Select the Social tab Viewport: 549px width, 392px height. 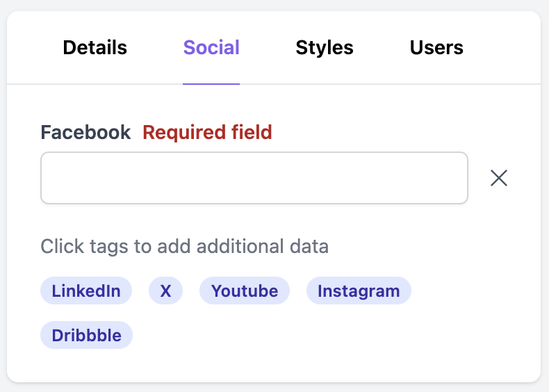coord(211,48)
